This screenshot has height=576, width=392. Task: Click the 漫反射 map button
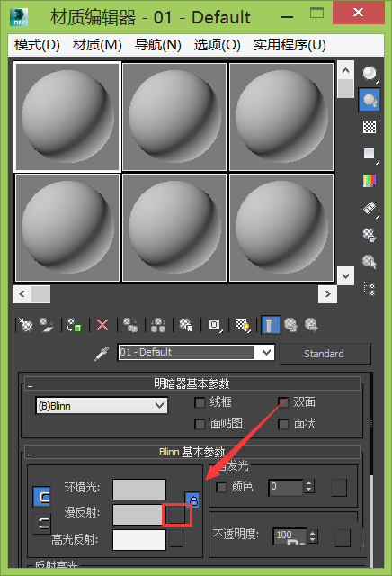(x=176, y=514)
